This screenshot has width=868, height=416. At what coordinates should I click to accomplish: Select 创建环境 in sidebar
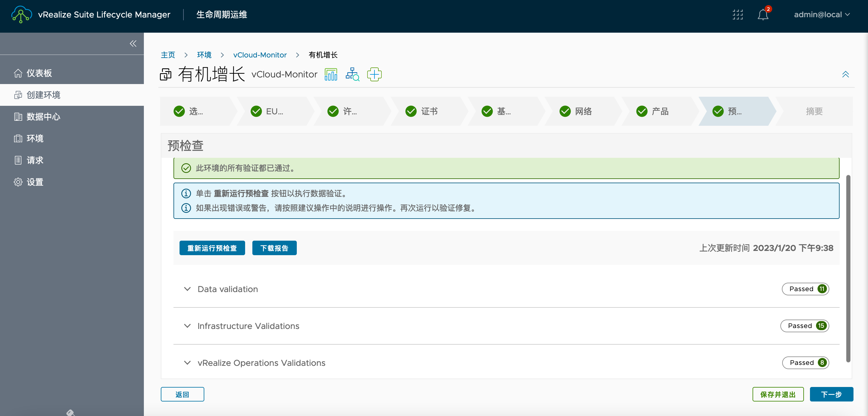(72, 95)
